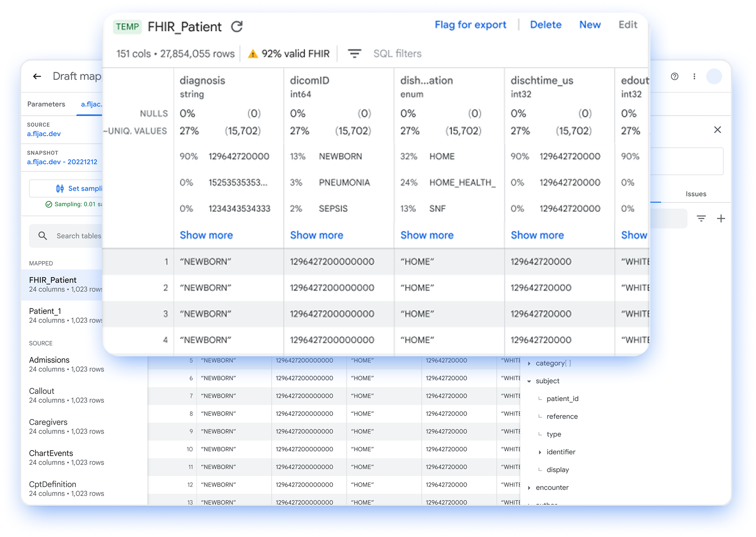Click the Sampling status check icon
756x537 pixels.
49,204
